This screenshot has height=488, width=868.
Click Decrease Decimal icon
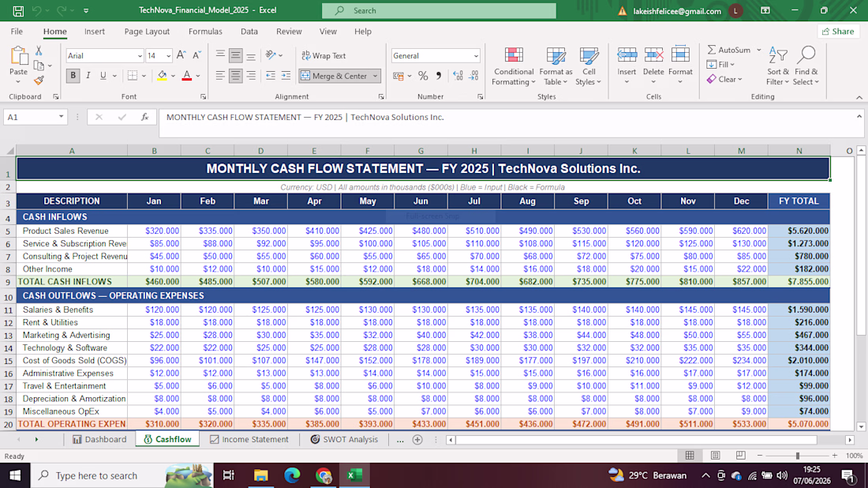[x=474, y=76]
